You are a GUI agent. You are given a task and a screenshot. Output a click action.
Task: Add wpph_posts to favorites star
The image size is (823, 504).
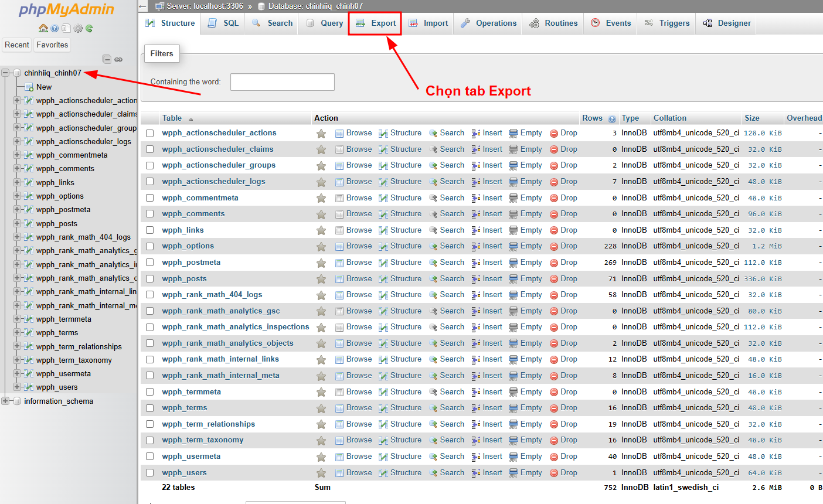[321, 279]
